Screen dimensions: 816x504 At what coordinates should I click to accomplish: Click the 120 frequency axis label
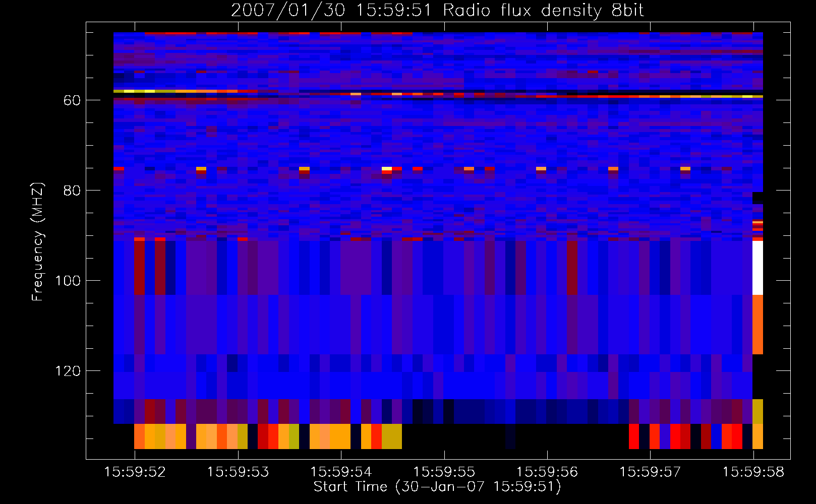pyautogui.click(x=68, y=371)
